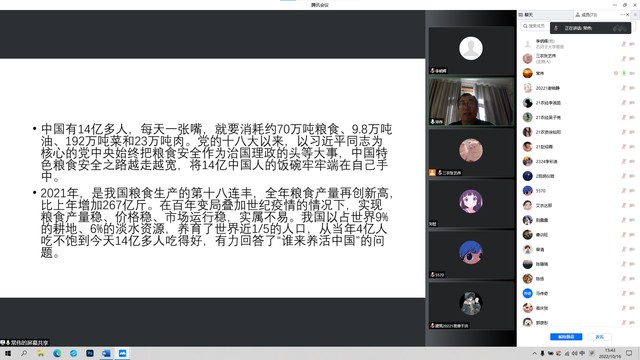Open the IME language indicator in tray

(x=582, y=353)
